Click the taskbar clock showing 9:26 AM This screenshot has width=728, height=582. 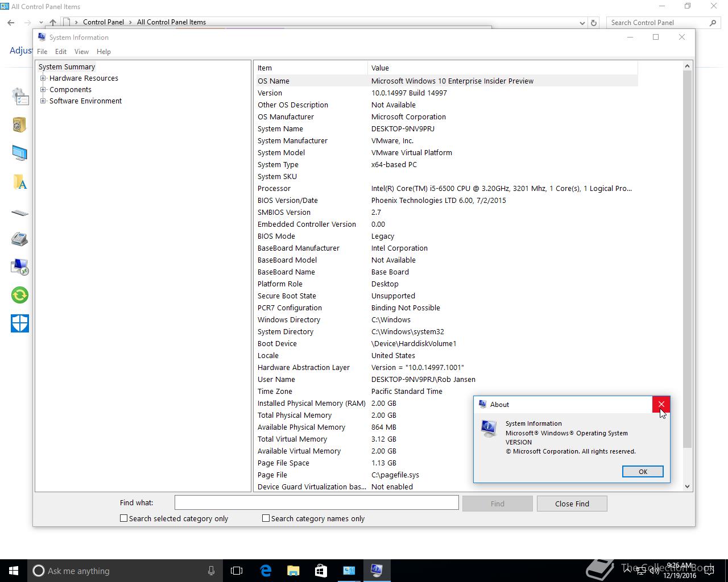[x=679, y=571]
